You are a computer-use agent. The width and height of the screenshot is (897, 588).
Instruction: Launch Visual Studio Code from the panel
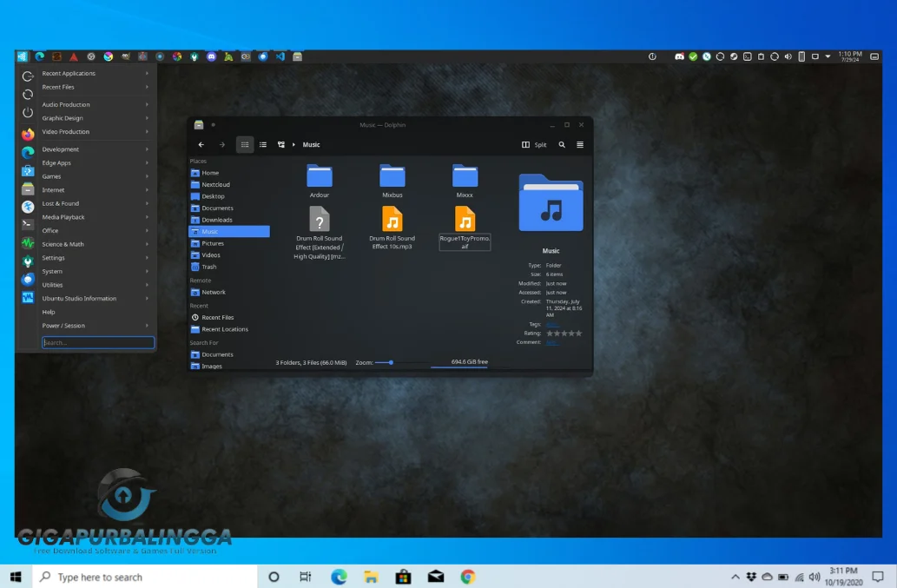(x=279, y=56)
